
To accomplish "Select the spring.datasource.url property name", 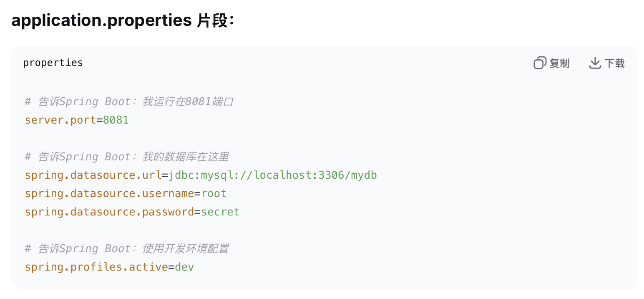I will [93, 175].
